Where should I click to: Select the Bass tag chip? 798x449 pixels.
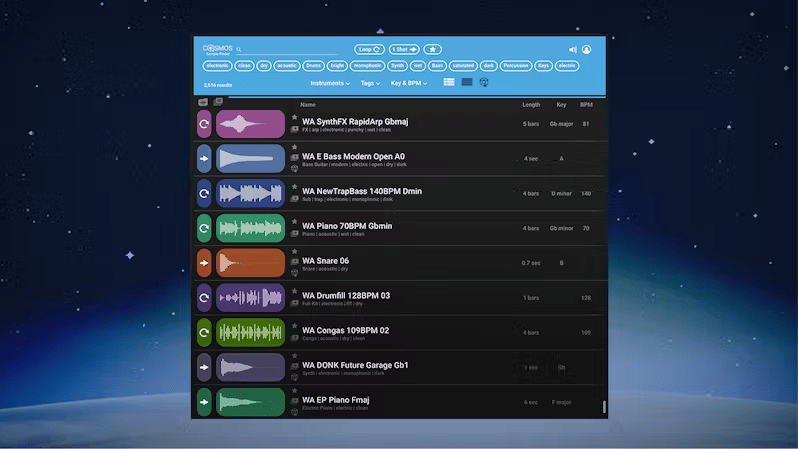pyautogui.click(x=437, y=66)
